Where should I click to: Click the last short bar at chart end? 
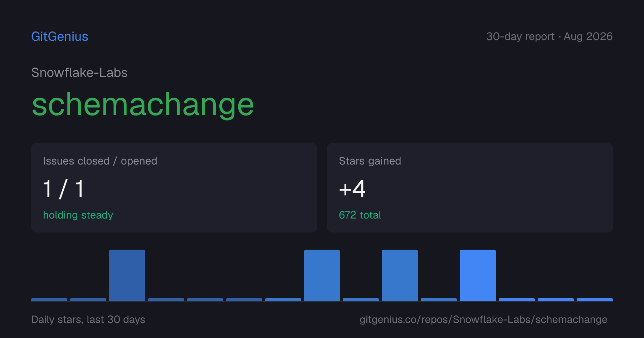pyautogui.click(x=595, y=299)
